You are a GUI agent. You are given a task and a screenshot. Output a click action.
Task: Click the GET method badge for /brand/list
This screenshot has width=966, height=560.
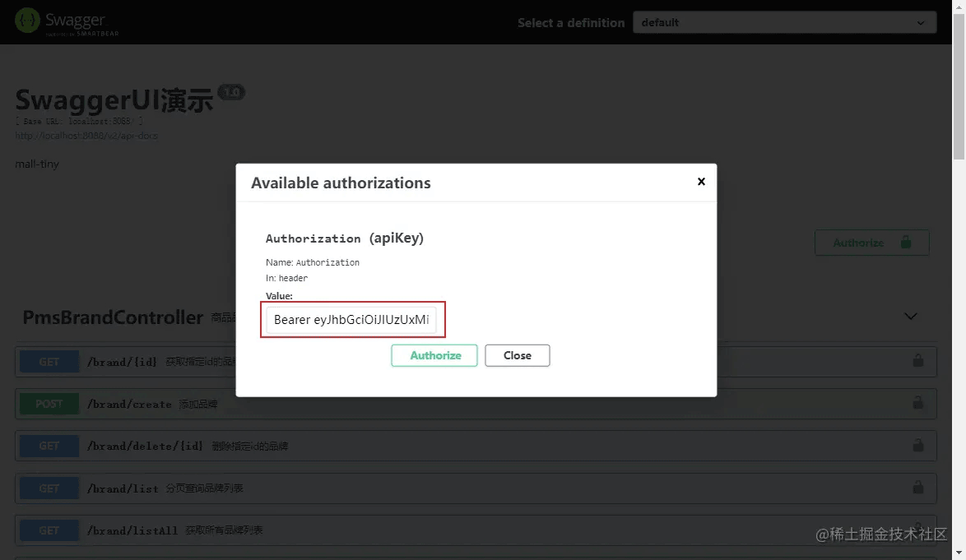tap(49, 488)
